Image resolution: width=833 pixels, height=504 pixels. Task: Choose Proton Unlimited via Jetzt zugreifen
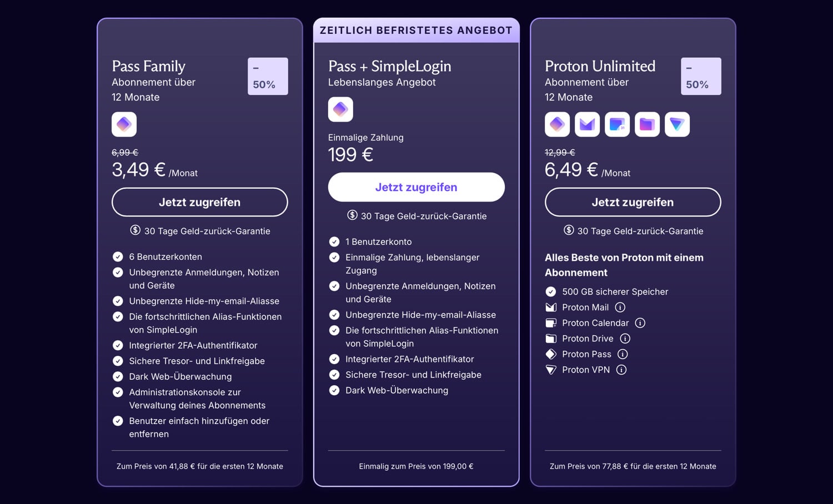[x=633, y=202]
